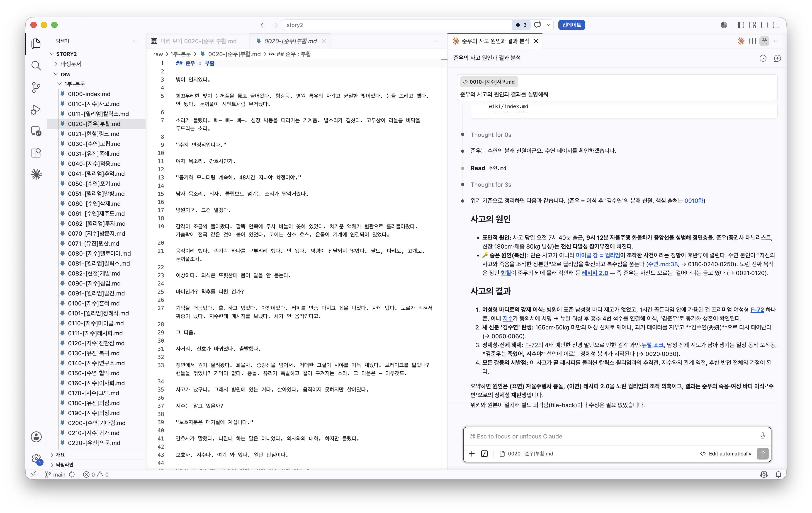Open the Search view in activity bar

coord(36,65)
